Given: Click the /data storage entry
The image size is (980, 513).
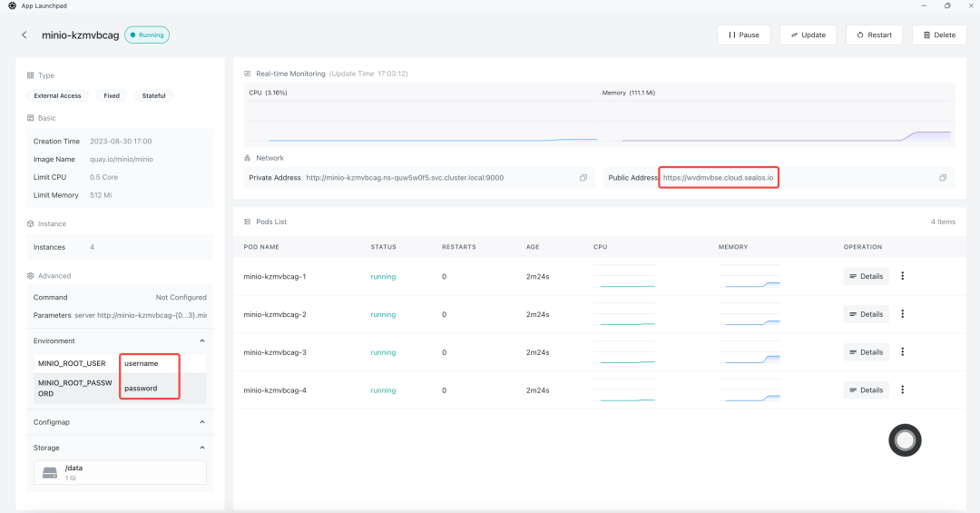Looking at the screenshot, I should coord(120,472).
